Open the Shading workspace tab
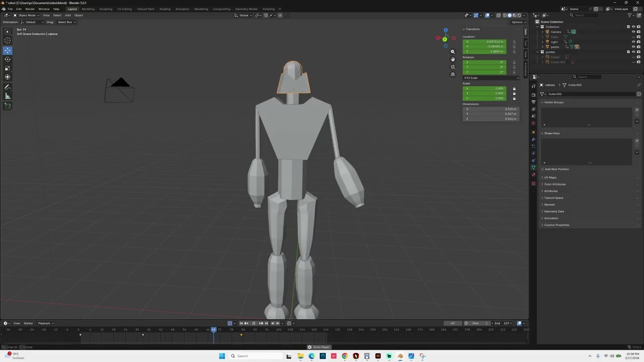Viewport: 644px width, 362px height. (x=165, y=9)
